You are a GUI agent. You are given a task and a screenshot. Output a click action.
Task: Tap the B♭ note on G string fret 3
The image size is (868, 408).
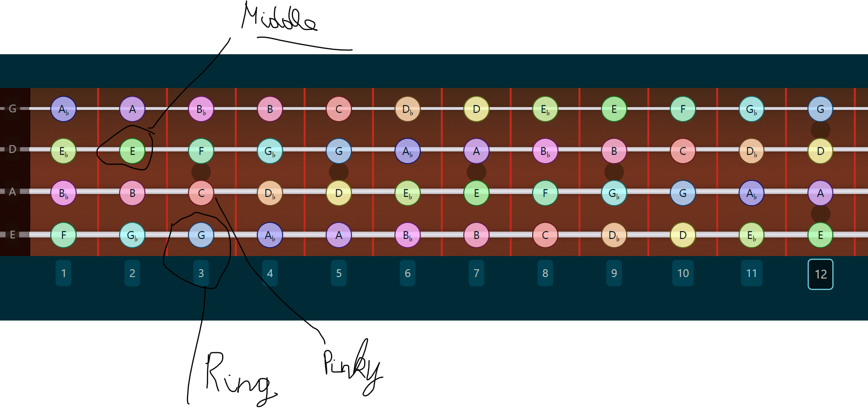point(201,109)
